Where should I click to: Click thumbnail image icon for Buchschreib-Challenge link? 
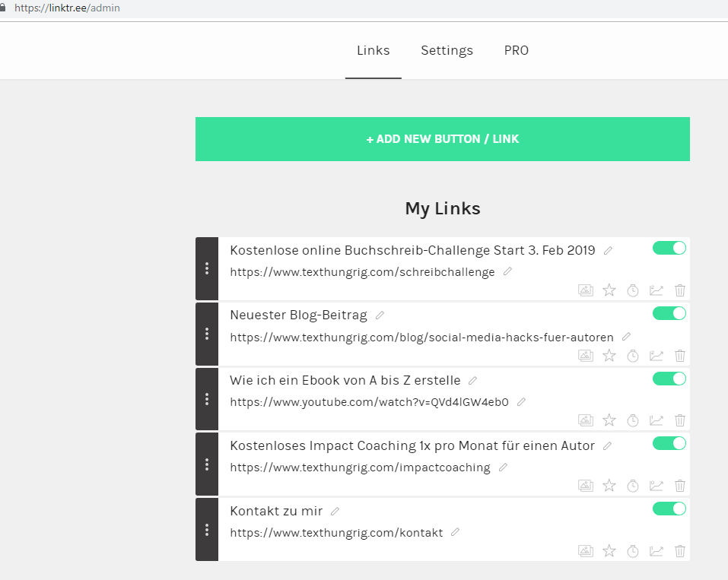tap(586, 290)
